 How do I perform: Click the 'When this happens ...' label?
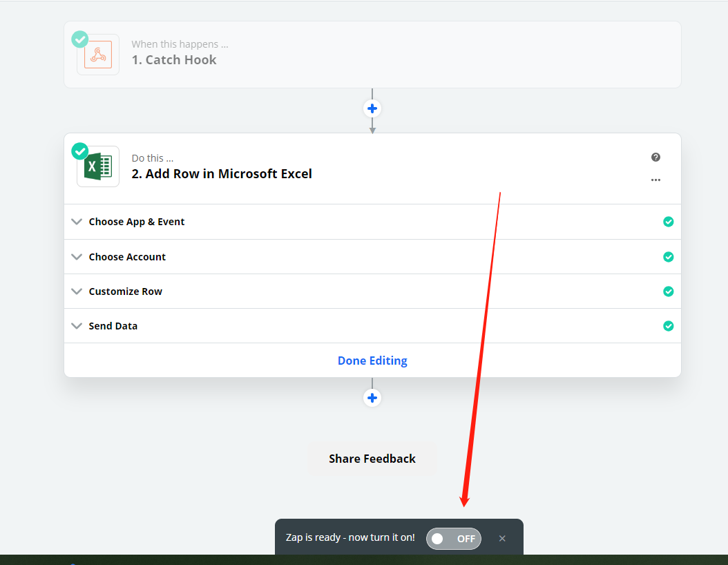(180, 44)
